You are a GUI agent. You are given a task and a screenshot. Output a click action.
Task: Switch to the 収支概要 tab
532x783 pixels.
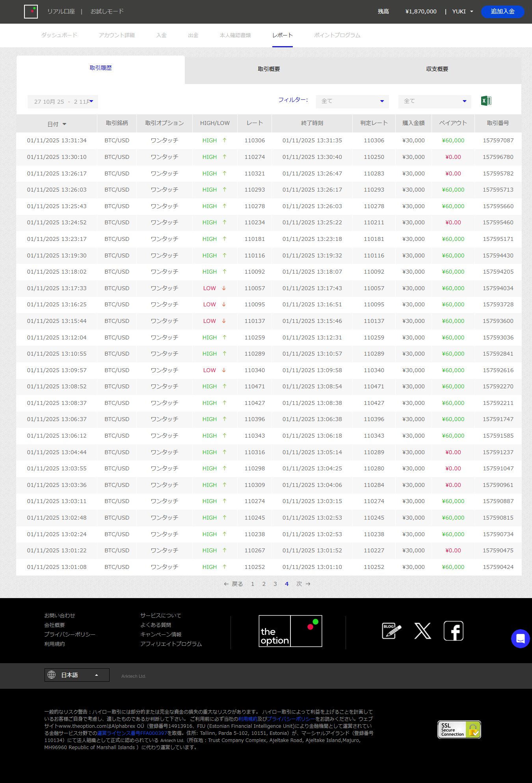click(x=437, y=69)
